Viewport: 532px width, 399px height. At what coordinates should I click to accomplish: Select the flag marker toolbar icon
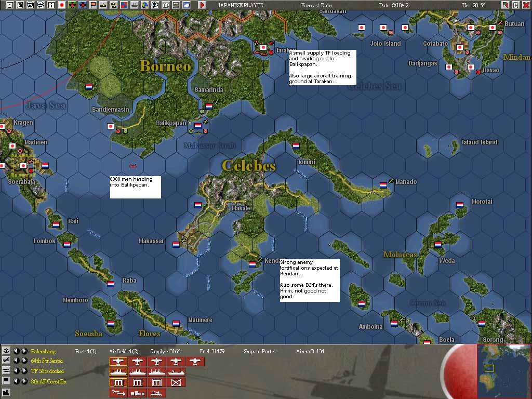coord(95,5)
